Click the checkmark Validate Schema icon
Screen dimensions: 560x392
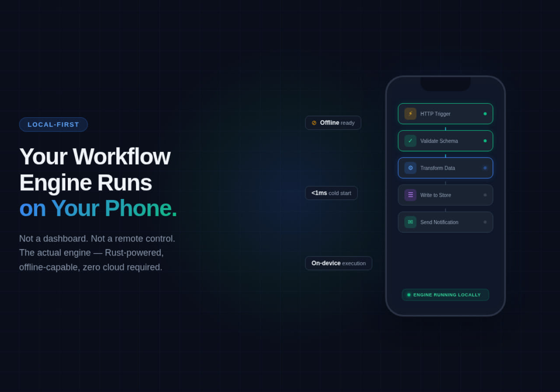click(410, 141)
